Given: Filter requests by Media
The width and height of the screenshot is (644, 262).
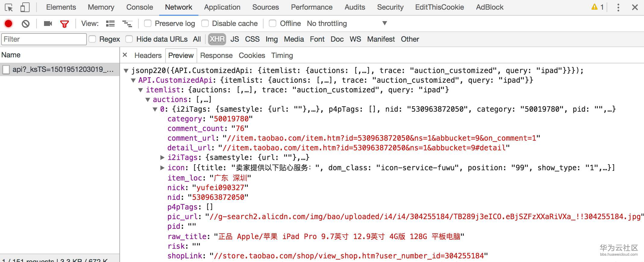Looking at the screenshot, I should [294, 39].
